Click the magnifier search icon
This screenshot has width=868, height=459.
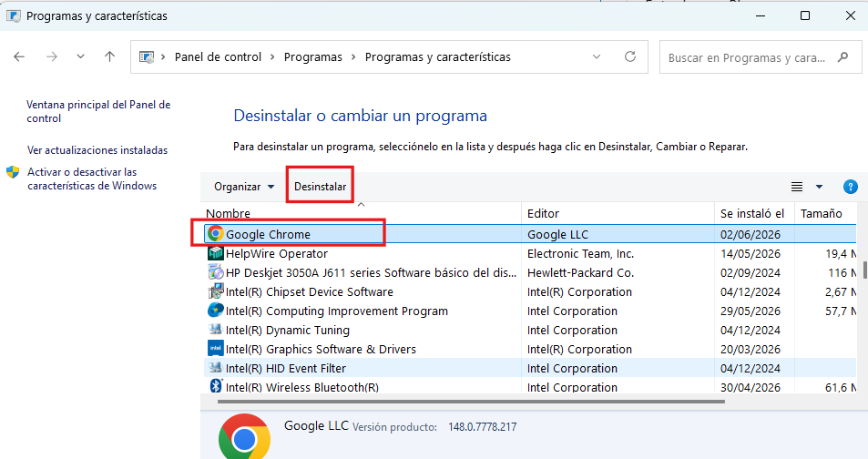pos(842,57)
